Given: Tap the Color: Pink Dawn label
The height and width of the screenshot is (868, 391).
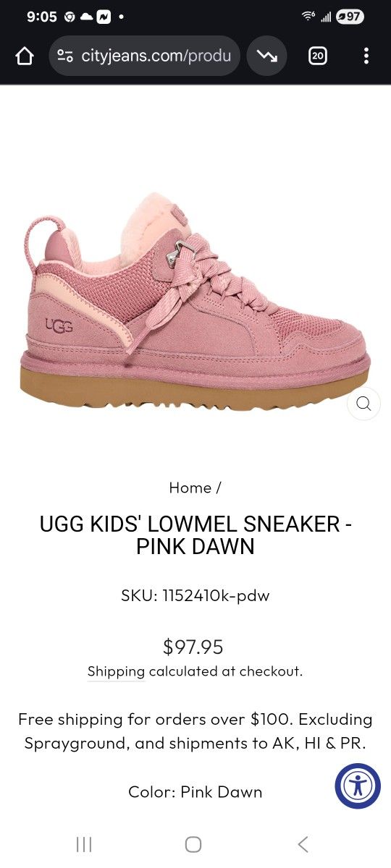Looking at the screenshot, I should click(x=195, y=792).
